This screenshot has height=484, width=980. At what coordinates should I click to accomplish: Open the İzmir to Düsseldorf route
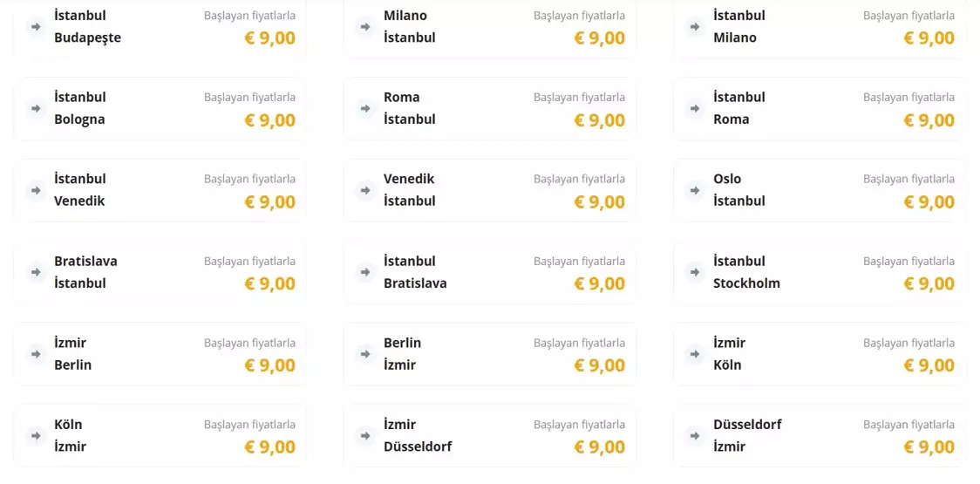coord(489,435)
